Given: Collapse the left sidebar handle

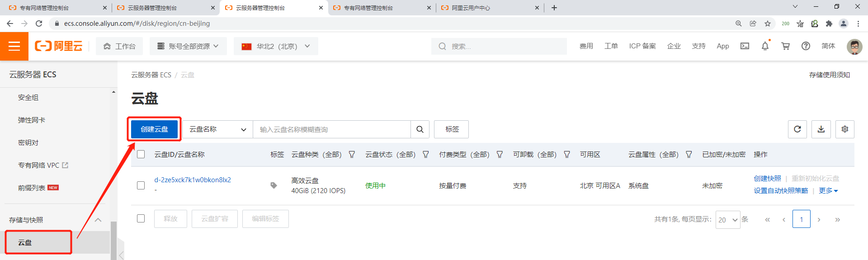Looking at the screenshot, I should (x=121, y=255).
